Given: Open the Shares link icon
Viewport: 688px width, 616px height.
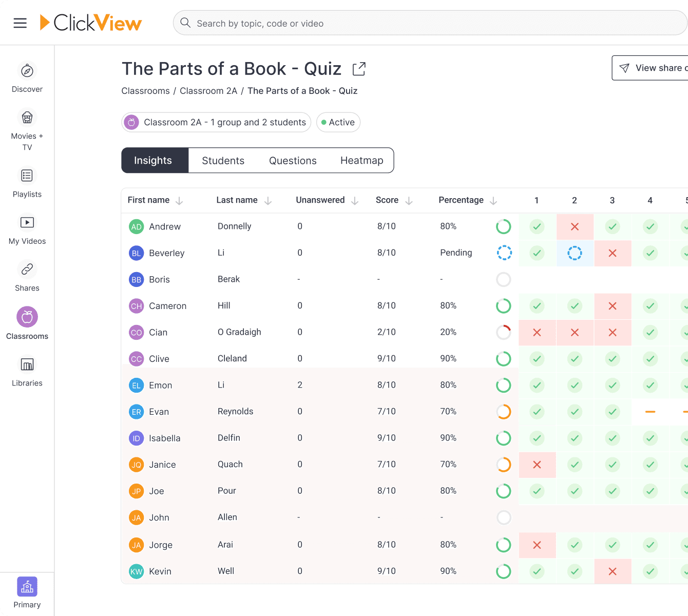Looking at the screenshot, I should [27, 269].
